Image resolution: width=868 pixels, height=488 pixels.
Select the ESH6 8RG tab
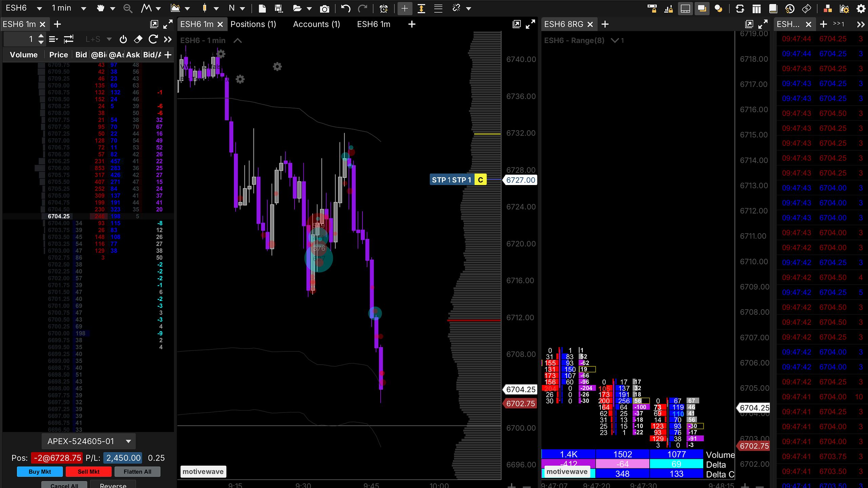pyautogui.click(x=564, y=24)
